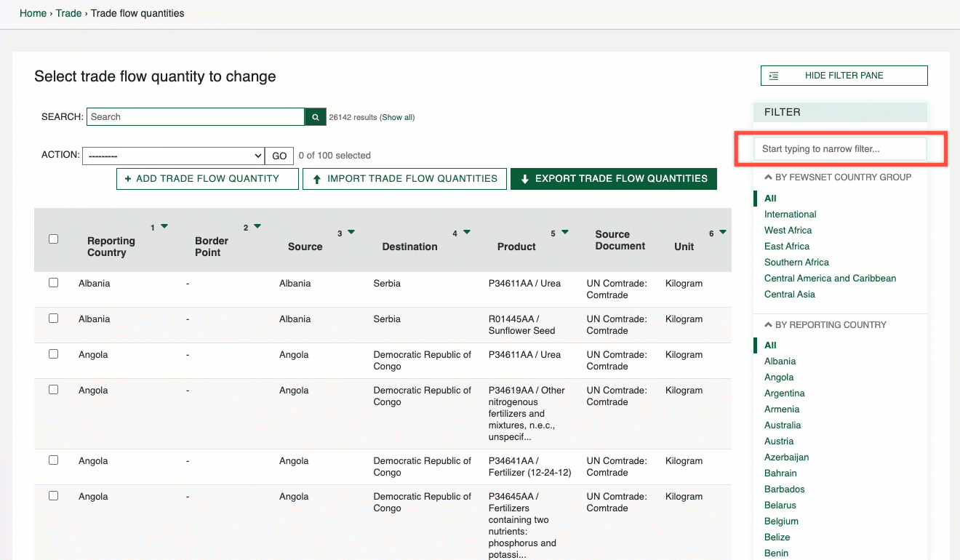Filter by West Africa country group
This screenshot has width=960, height=560.
click(788, 231)
